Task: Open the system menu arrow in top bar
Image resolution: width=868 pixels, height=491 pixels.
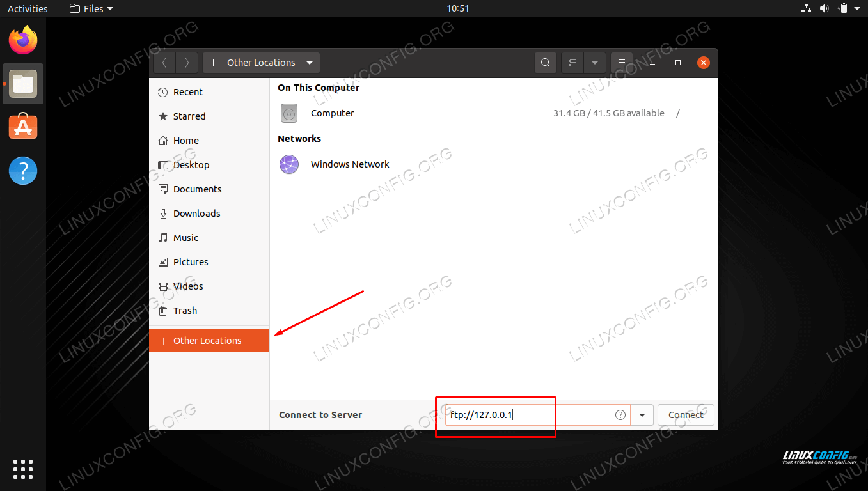Action: pyautogui.click(x=857, y=8)
